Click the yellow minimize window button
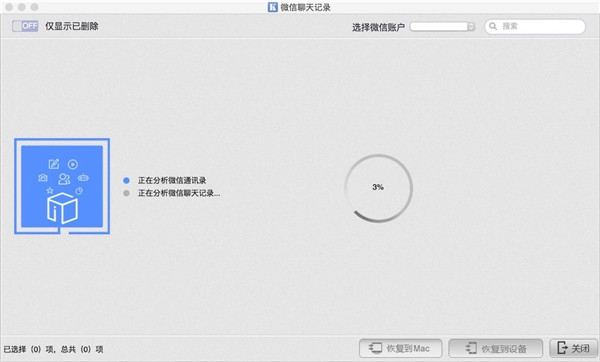This screenshot has width=600, height=362. coord(22,7)
